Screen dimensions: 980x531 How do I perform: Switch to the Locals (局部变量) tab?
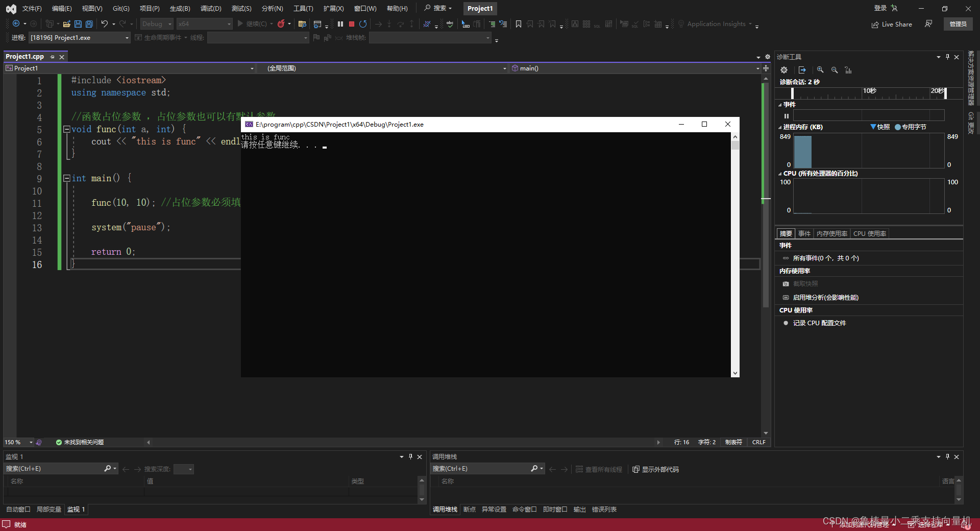(48, 509)
